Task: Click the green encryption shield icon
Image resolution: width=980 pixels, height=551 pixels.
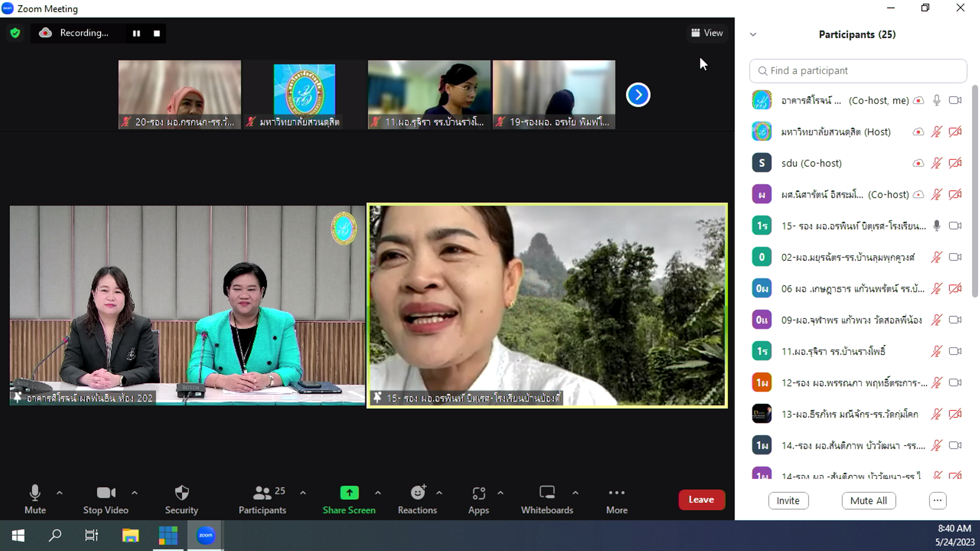Action: 15,33
